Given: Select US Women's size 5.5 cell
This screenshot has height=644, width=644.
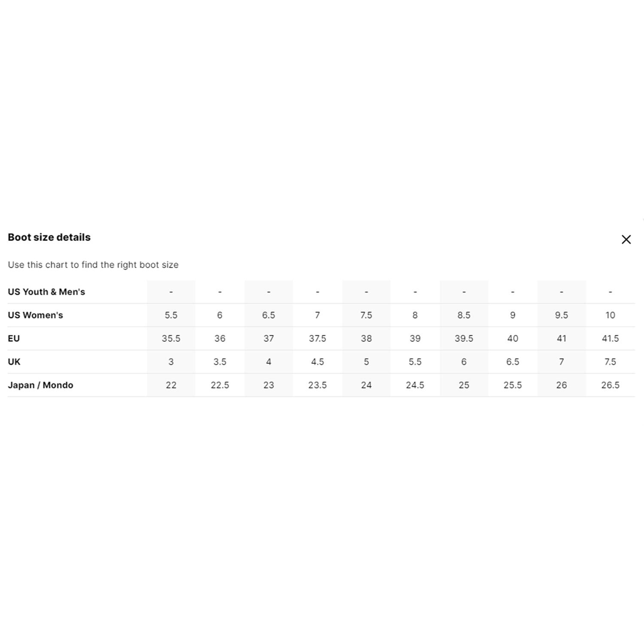Looking at the screenshot, I should [171, 315].
